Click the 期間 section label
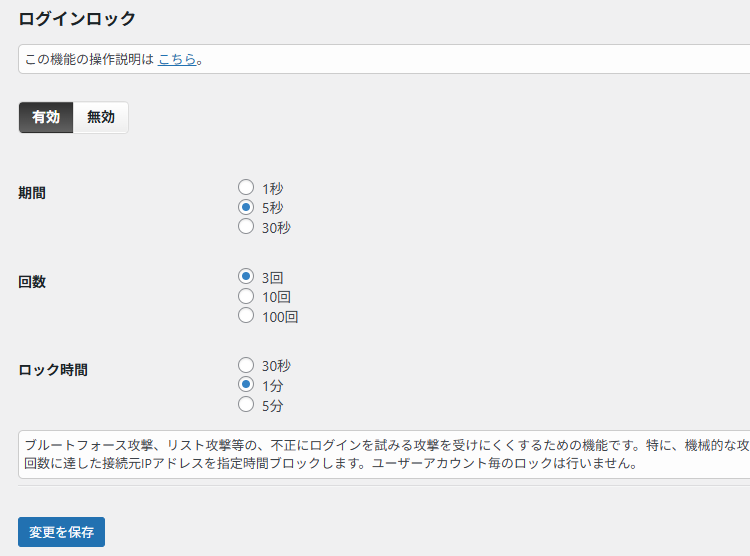 pyautogui.click(x=32, y=193)
